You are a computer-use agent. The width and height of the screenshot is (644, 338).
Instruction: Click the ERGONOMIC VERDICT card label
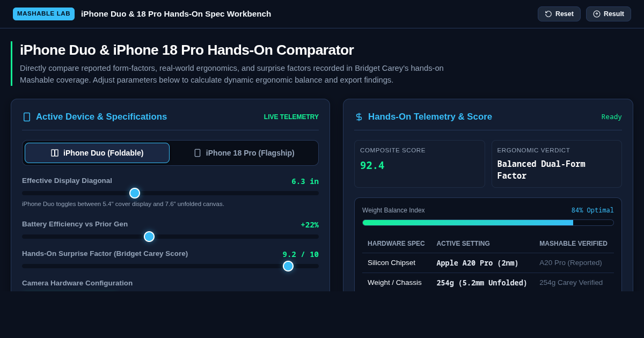coord(533,150)
